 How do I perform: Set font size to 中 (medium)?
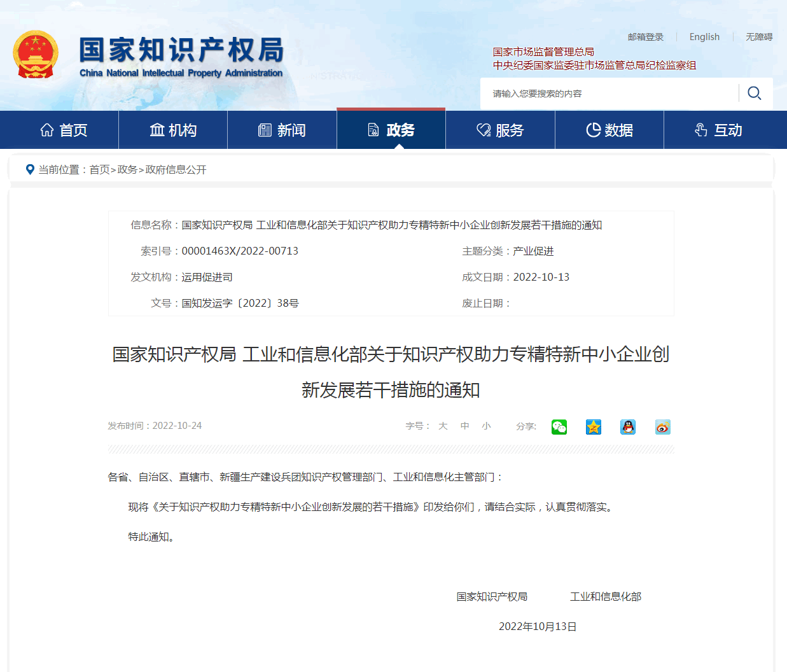pos(465,426)
